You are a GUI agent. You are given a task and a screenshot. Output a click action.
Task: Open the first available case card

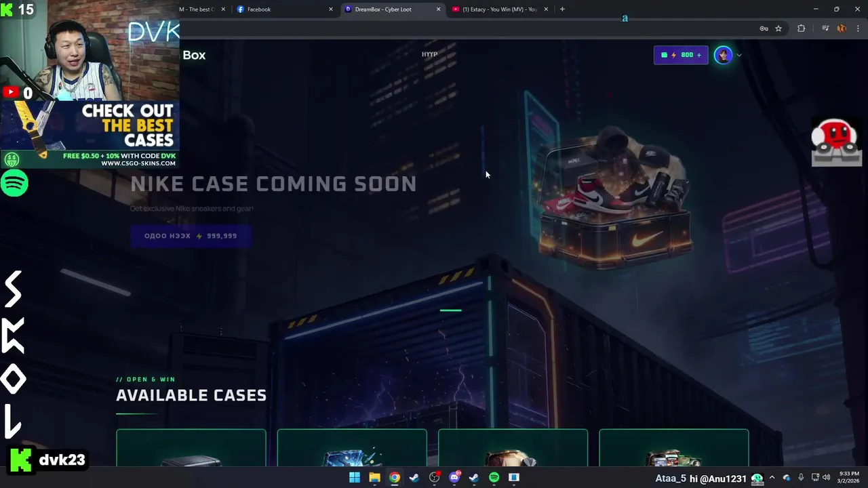(x=191, y=448)
